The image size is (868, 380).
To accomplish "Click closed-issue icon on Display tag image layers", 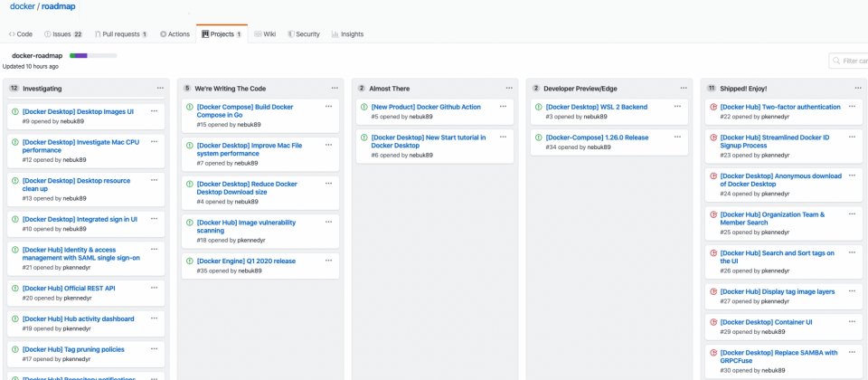I will point(713,291).
